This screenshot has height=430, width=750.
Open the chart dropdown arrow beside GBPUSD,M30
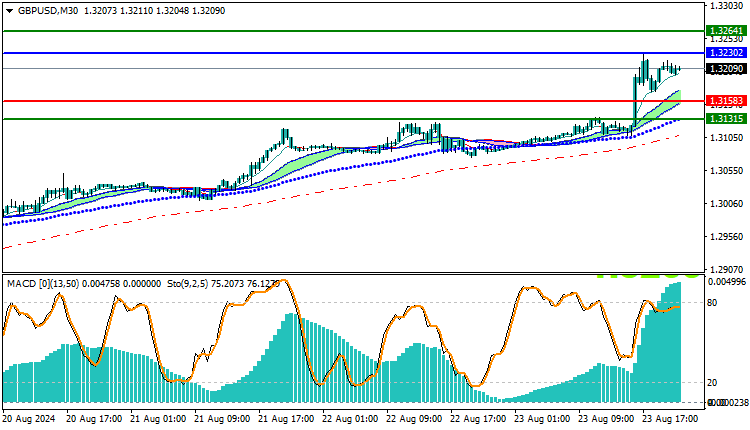[10, 11]
